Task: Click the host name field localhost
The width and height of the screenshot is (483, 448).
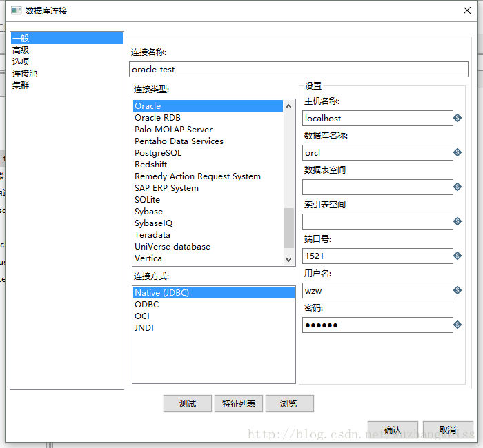Action: 377,118
